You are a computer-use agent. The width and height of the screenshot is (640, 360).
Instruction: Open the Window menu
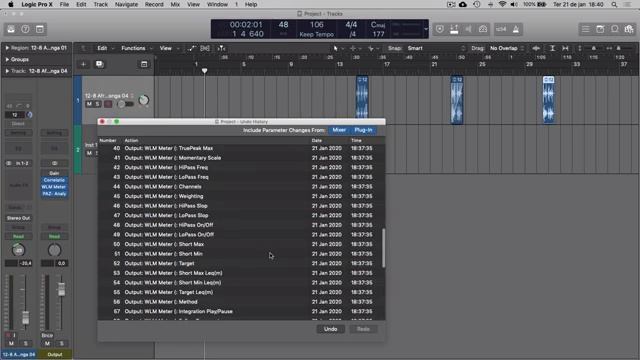[x=217, y=4]
